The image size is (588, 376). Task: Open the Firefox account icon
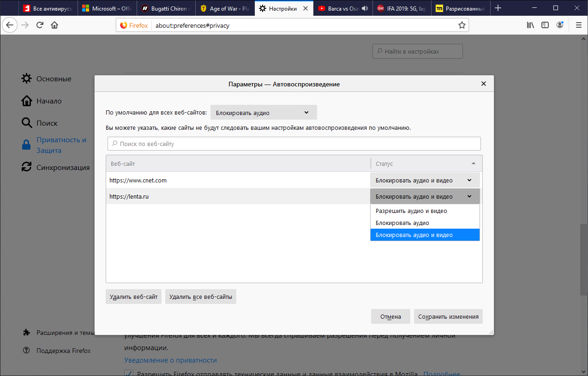point(560,25)
